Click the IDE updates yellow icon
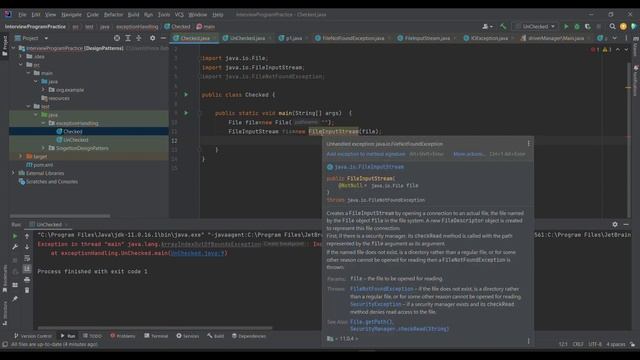 click(623, 27)
